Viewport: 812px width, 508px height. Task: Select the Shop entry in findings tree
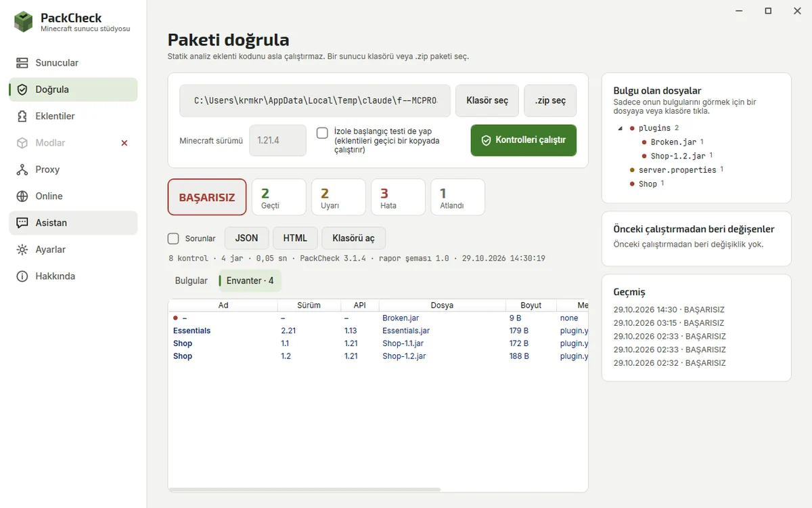(648, 184)
